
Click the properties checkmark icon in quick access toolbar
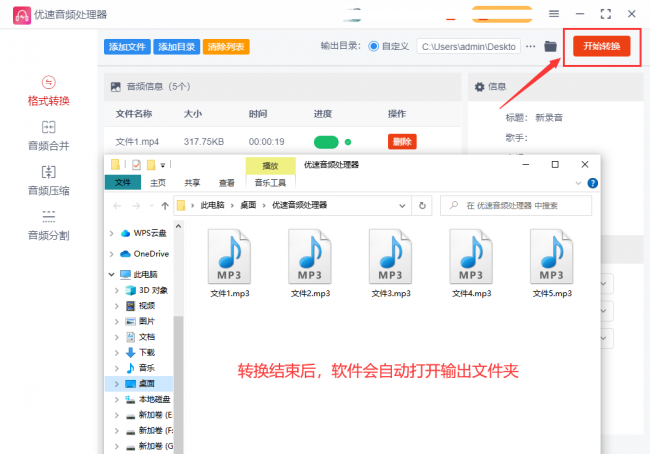tap(136, 165)
